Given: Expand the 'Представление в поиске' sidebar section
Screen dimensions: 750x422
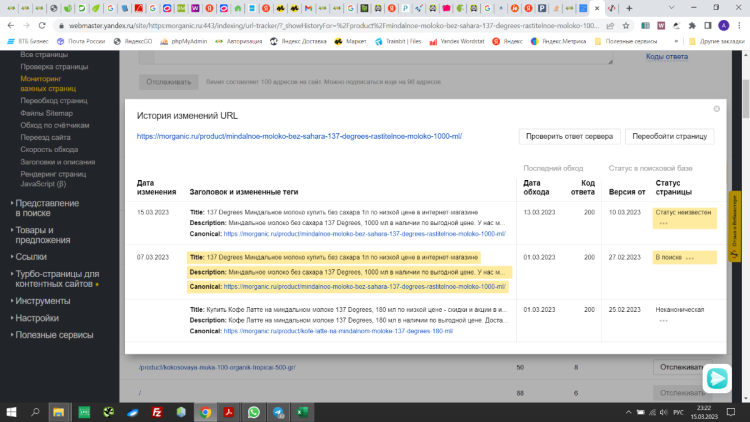Looking at the screenshot, I should tap(46, 208).
